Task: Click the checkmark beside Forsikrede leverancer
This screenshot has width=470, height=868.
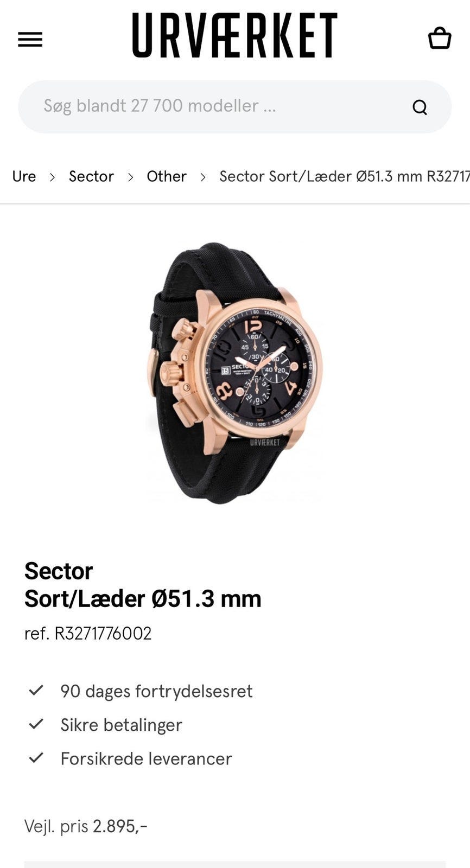Action: tap(36, 758)
